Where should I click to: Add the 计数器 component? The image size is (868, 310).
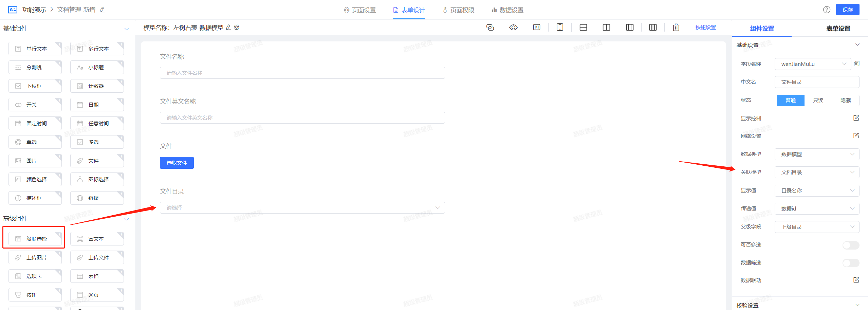coord(97,86)
